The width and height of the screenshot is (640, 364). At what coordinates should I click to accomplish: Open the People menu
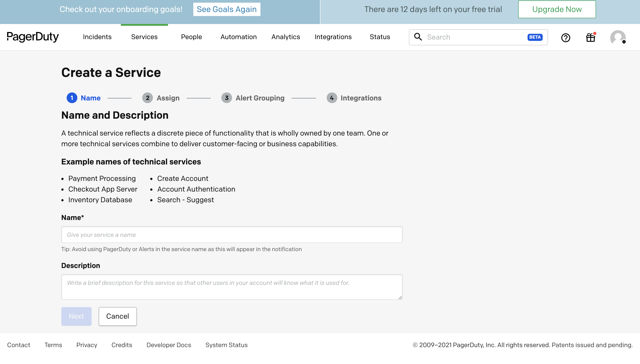tap(192, 37)
